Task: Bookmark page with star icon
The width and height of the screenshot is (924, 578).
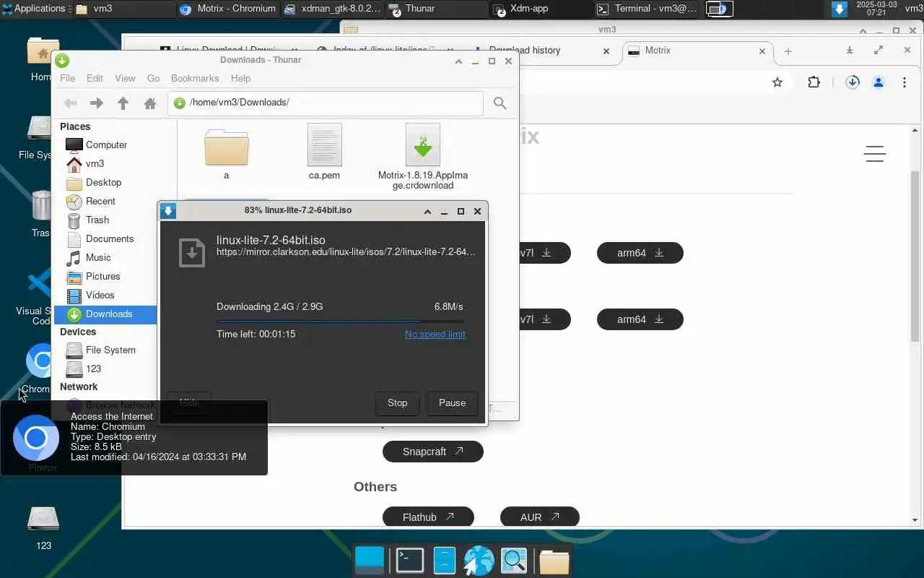Action: (777, 82)
